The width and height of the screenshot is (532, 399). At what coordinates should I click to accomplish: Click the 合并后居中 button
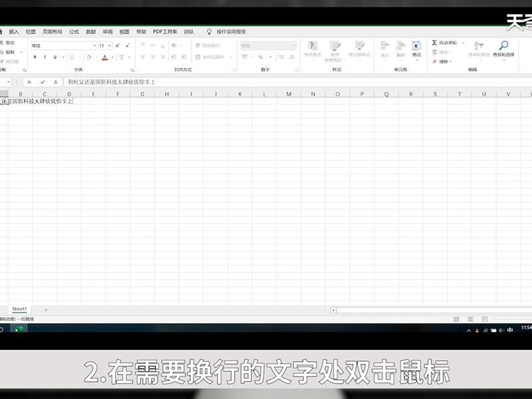click(x=210, y=57)
